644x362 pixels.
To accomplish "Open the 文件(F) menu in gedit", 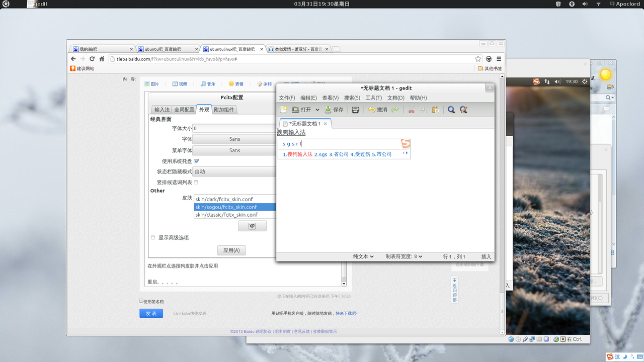I will coord(287,98).
